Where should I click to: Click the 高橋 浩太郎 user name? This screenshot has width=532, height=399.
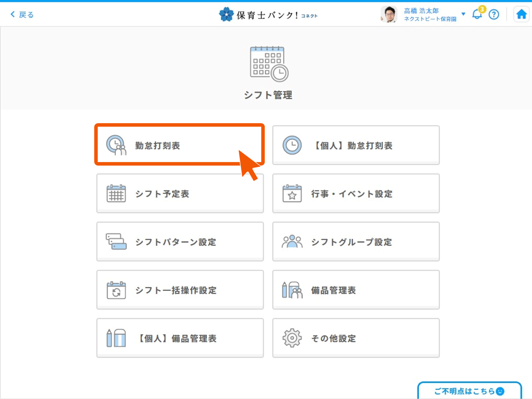pyautogui.click(x=421, y=10)
